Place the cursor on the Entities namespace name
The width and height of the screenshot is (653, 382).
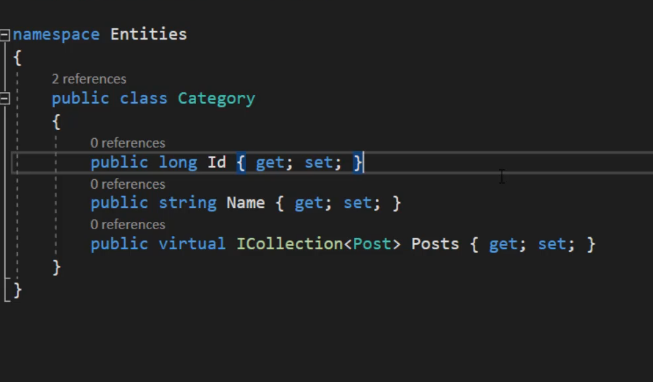click(149, 34)
